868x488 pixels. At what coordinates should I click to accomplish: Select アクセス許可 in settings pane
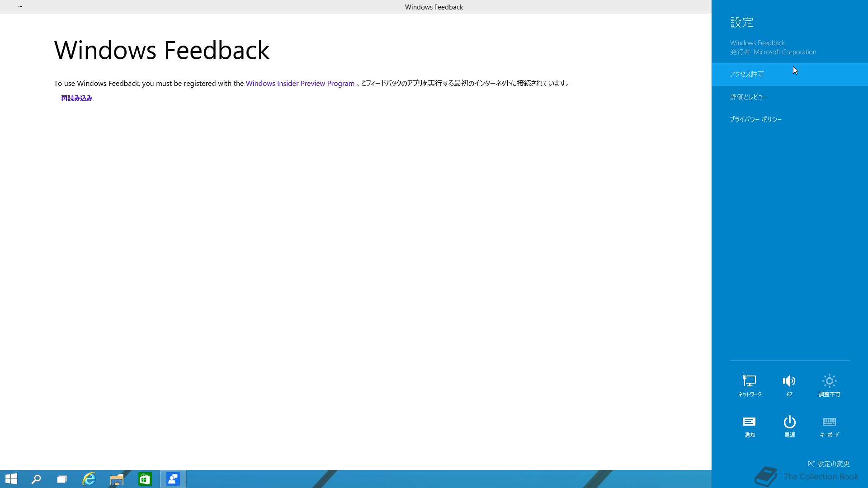coord(790,75)
